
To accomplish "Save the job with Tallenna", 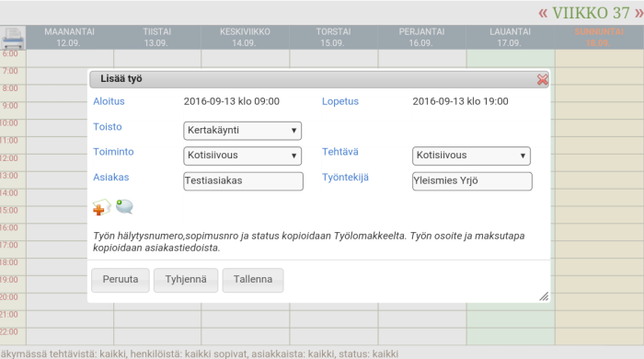I will pos(253,280).
